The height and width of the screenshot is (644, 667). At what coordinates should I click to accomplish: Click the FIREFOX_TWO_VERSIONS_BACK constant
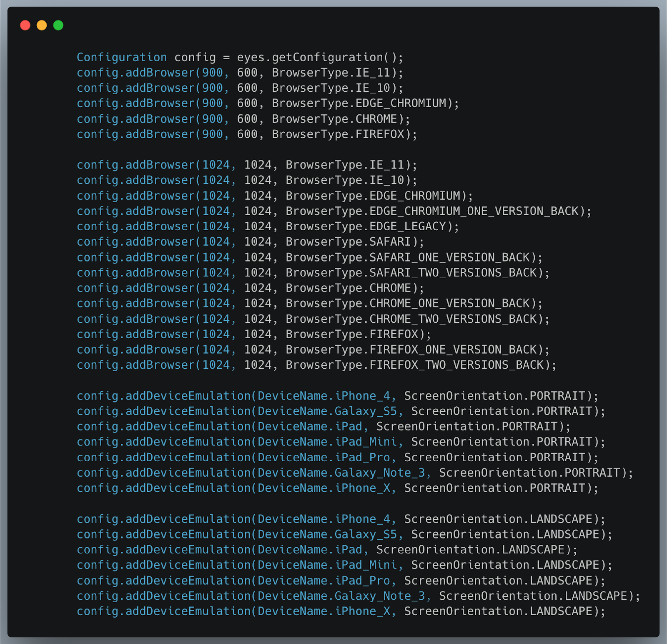pyautogui.click(x=457, y=365)
